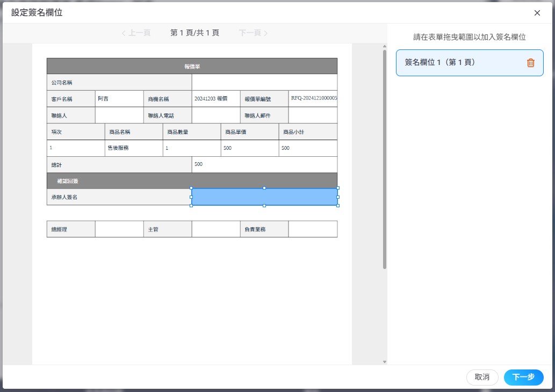Image resolution: width=555 pixels, height=392 pixels.
Task: Click the top-left resize handle of signature box
Action: pyautogui.click(x=191, y=188)
